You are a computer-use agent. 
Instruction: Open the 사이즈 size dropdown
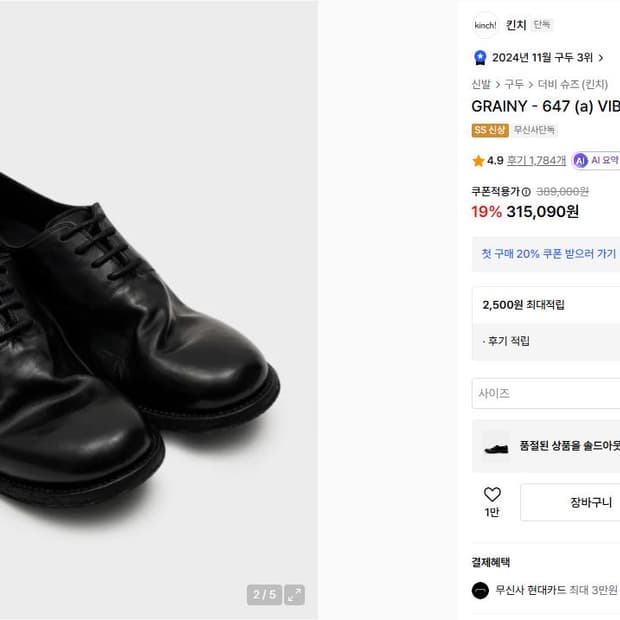click(x=546, y=393)
